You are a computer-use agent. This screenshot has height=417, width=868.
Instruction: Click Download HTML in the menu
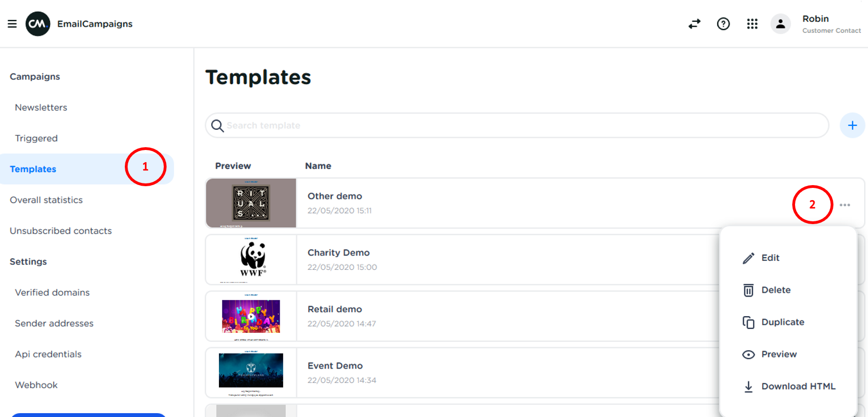point(798,386)
